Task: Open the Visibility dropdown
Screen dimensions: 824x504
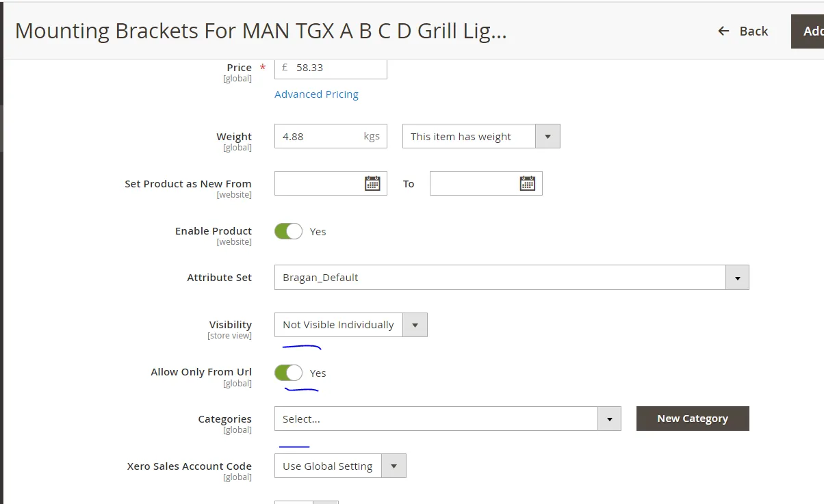Action: tap(351, 325)
